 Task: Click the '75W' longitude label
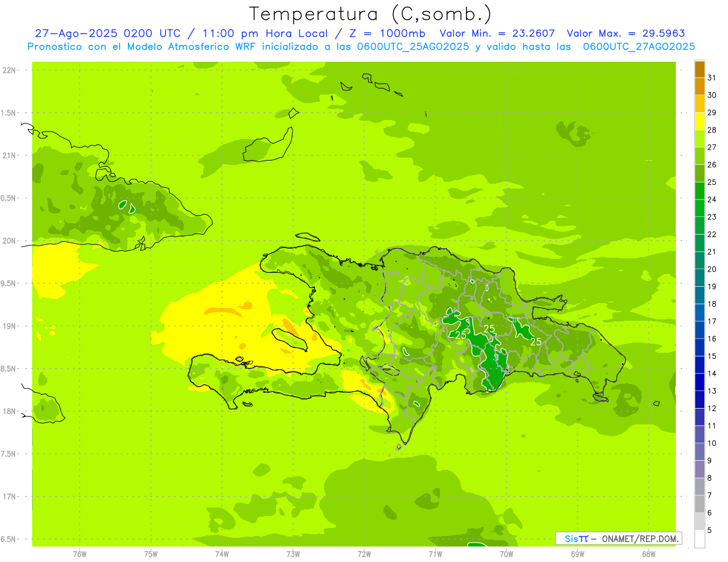[151, 554]
